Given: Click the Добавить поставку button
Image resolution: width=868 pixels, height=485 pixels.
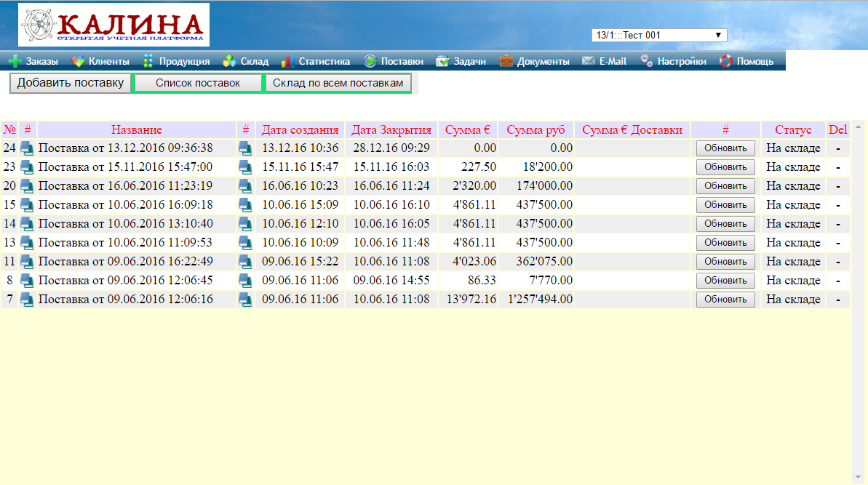Looking at the screenshot, I should [71, 83].
